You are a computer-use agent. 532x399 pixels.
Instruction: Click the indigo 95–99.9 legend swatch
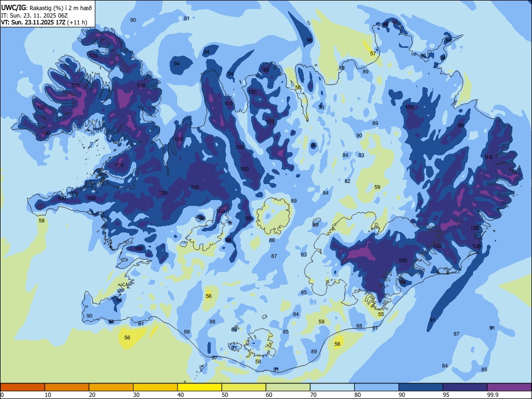click(465, 387)
